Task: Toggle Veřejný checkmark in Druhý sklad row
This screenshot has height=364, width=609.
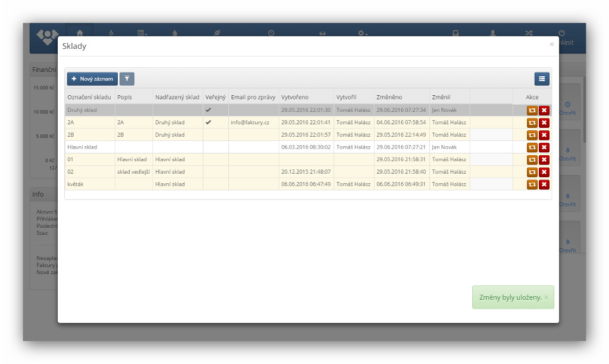Action: [x=208, y=110]
